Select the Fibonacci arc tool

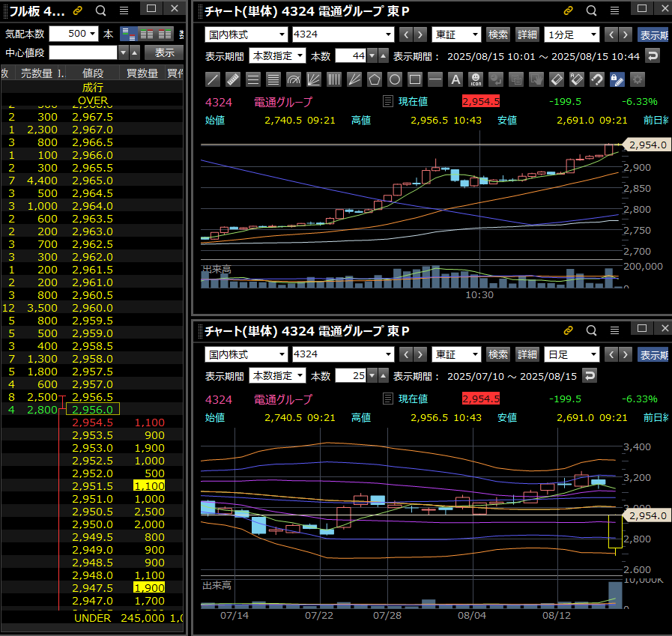coord(294,79)
